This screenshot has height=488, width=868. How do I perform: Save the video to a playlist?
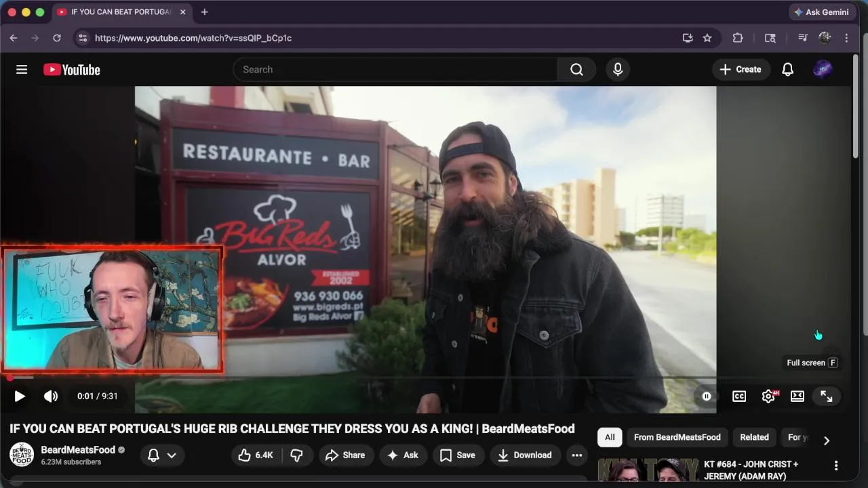(x=458, y=455)
